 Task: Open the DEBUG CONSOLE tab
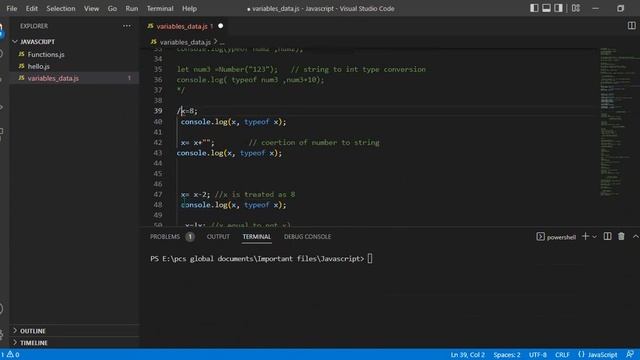307,237
